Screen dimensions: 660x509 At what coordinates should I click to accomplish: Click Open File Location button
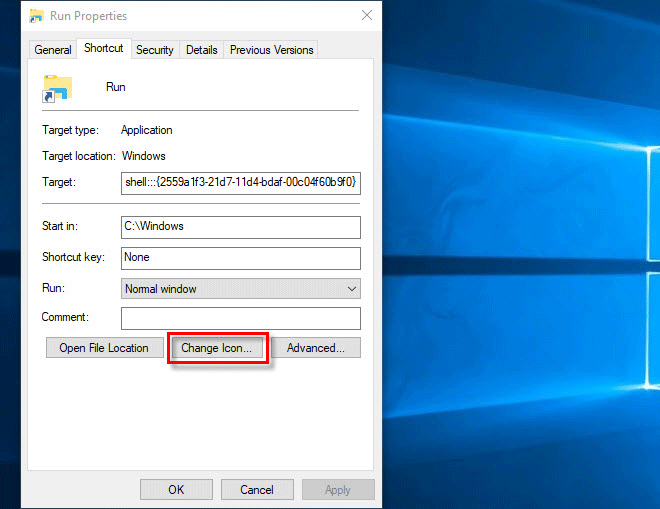pyautogui.click(x=104, y=348)
